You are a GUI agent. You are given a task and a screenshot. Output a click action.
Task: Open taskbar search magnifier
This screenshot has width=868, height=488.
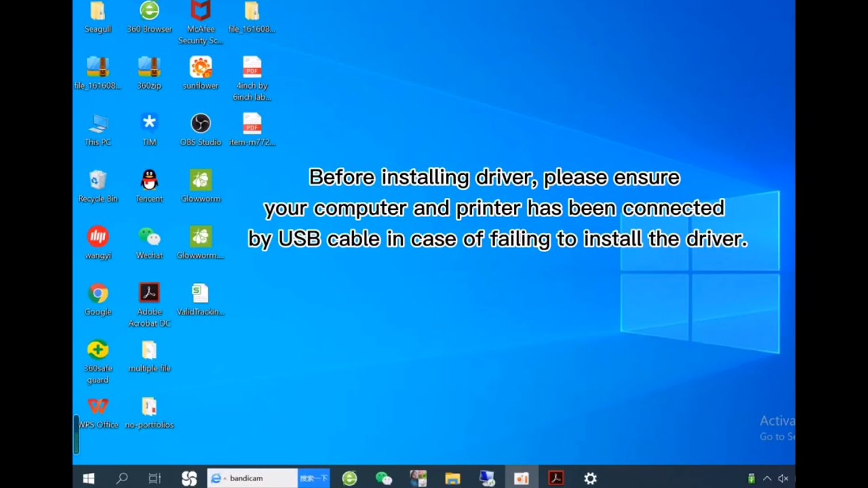(122, 479)
